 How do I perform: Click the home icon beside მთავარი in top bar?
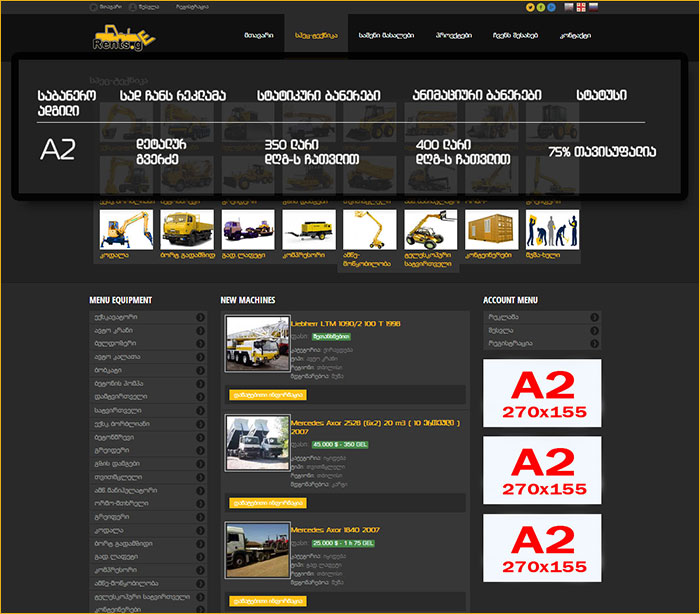click(x=93, y=7)
